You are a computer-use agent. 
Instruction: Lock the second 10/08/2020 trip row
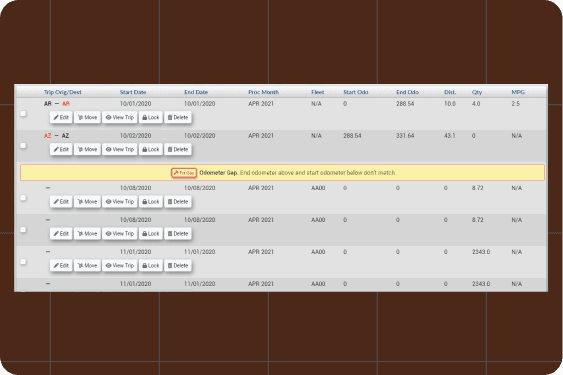[151, 234]
